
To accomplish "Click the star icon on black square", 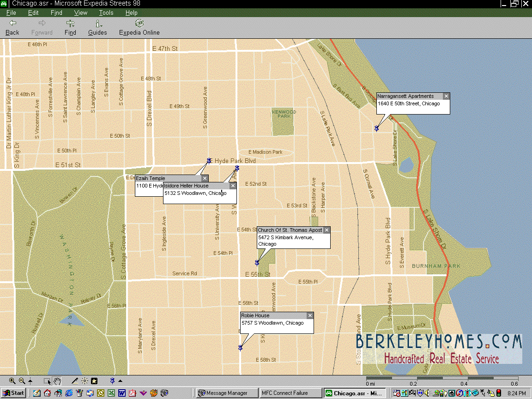I will pyautogui.click(x=94, y=381).
